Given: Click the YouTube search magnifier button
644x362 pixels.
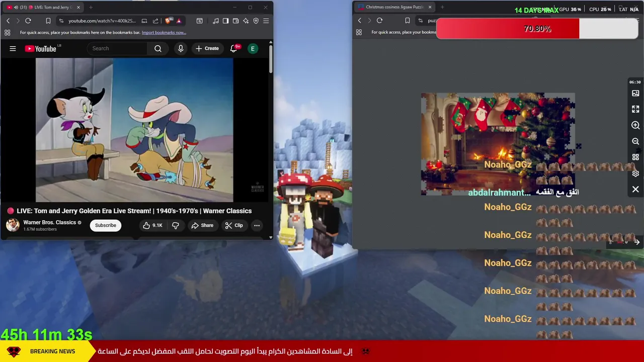Looking at the screenshot, I should tap(158, 48).
